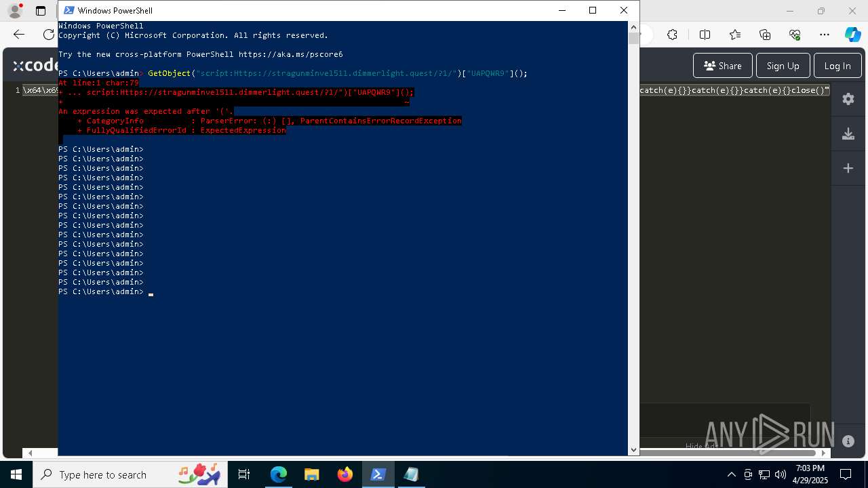Switch to Microsoft Edge on taskbar
868x488 pixels.
click(279, 474)
